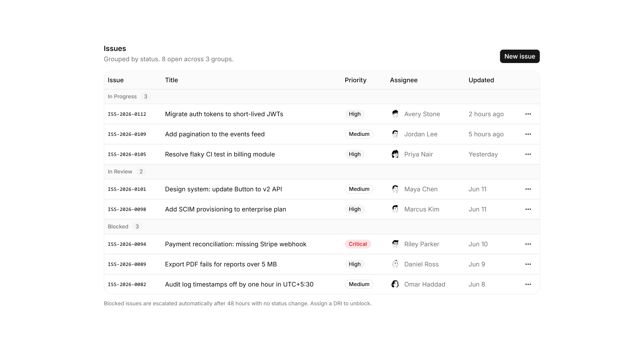Click assignee name Daniel Ross
644x350 pixels.
click(x=421, y=264)
